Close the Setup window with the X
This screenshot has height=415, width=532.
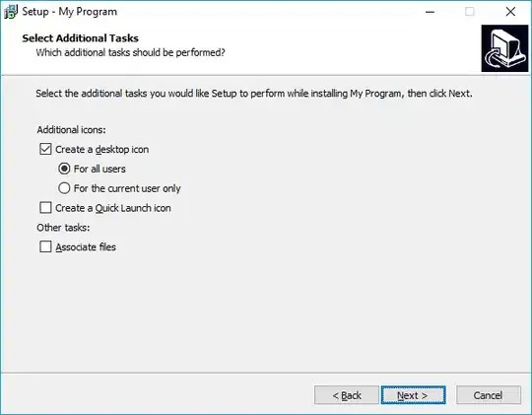point(510,12)
